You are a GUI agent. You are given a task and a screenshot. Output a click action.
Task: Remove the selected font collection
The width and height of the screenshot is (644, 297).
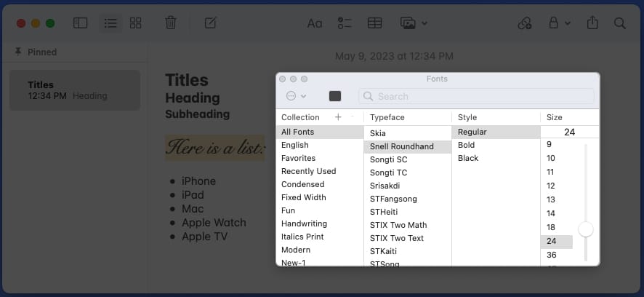[352, 117]
